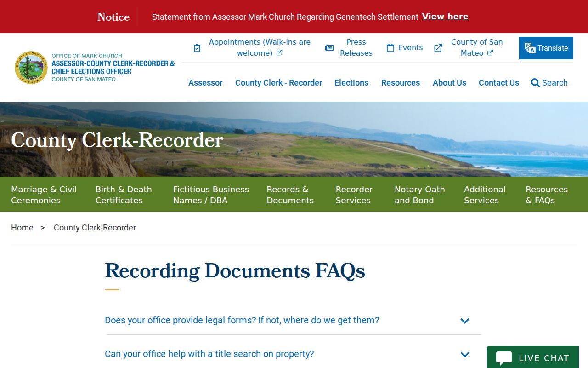Open the County Clerk - Recorder menu

pyautogui.click(x=278, y=83)
